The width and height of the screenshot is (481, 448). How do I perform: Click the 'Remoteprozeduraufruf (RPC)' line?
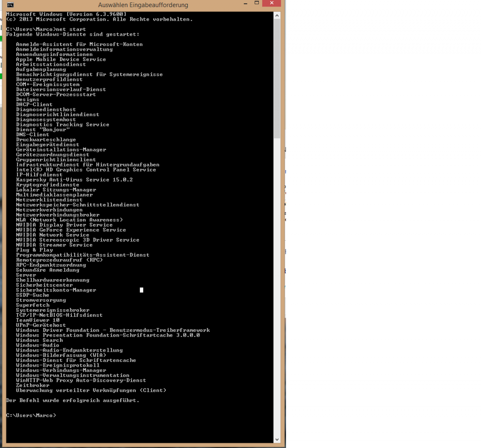click(59, 260)
